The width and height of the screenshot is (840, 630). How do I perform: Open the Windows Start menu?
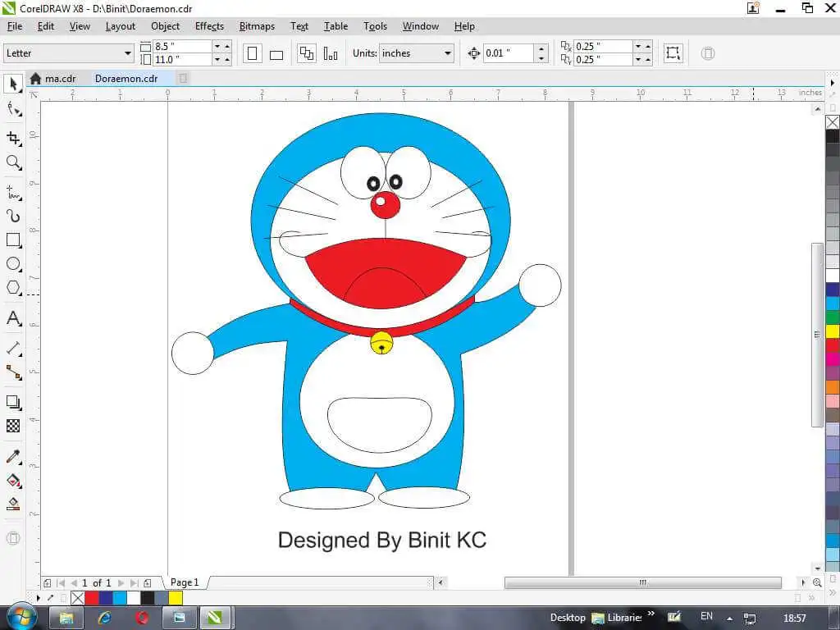pyautogui.click(x=22, y=618)
